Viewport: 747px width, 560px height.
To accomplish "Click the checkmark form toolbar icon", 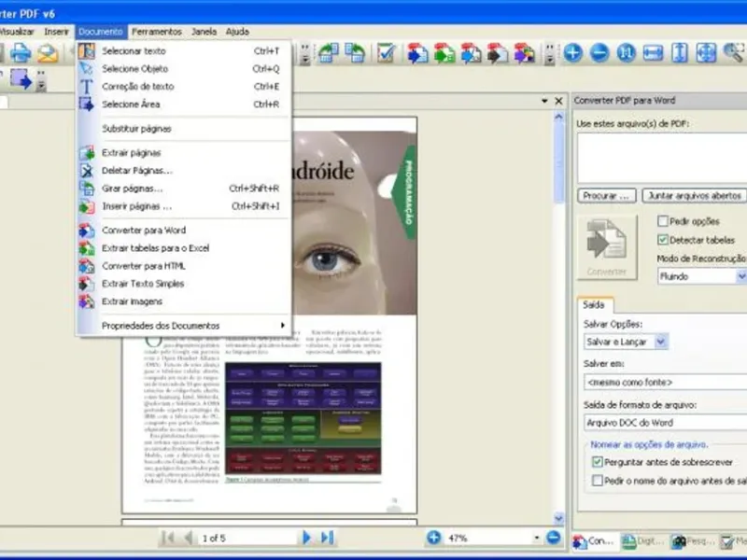I will click(x=386, y=52).
